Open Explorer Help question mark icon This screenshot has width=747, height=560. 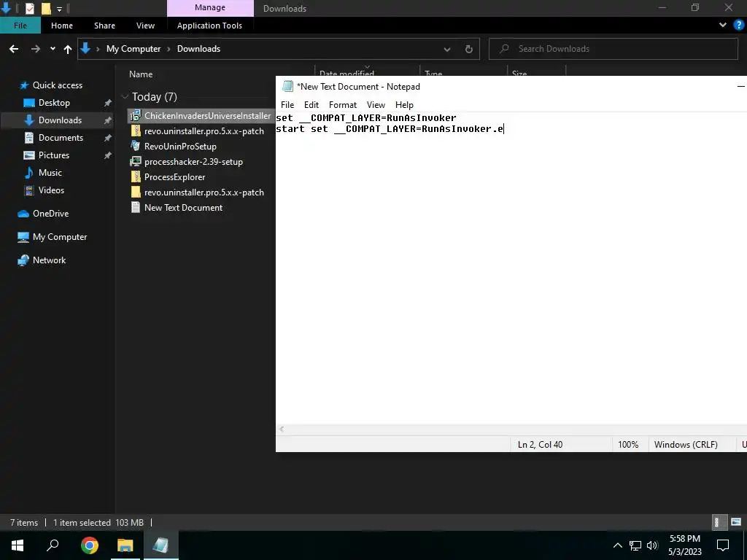point(739,26)
